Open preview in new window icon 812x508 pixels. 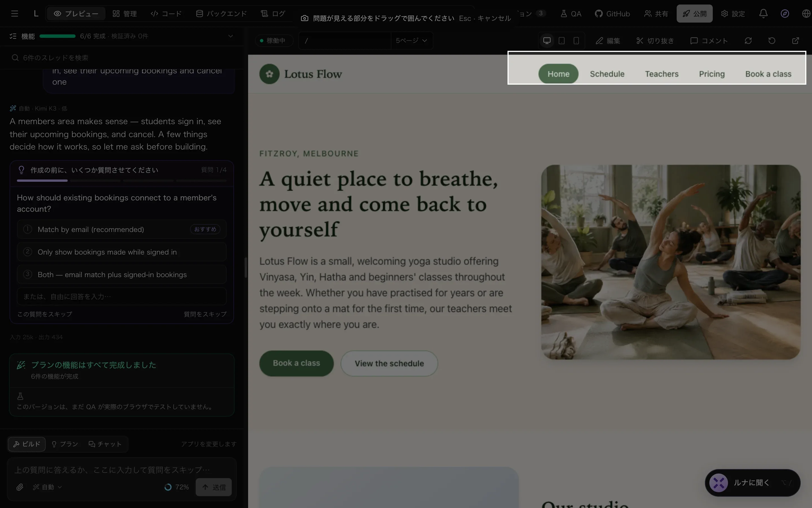(796, 41)
